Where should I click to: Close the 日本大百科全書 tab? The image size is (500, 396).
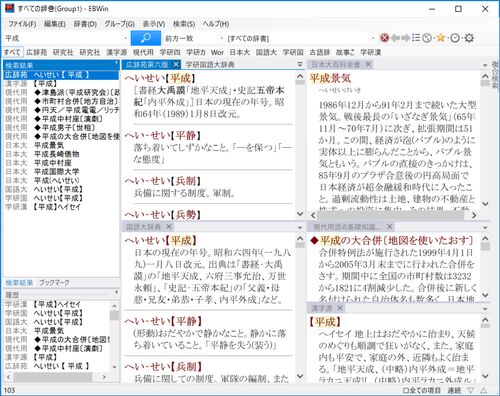[x=368, y=64]
